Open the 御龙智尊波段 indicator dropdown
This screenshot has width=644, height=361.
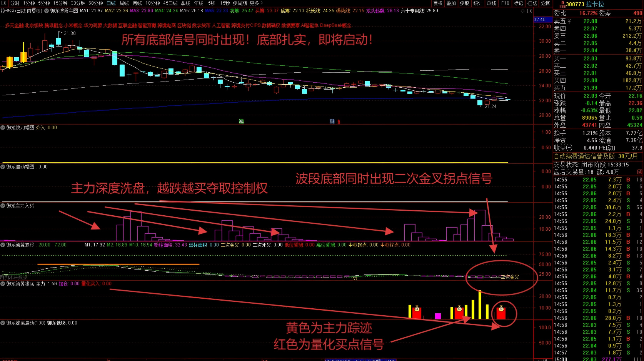click(3, 245)
